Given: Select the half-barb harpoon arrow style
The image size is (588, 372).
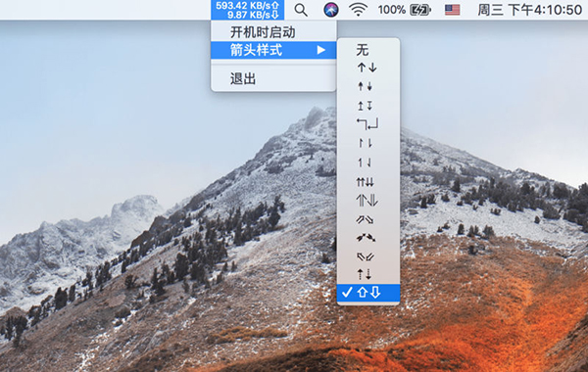Looking at the screenshot, I should (368, 143).
